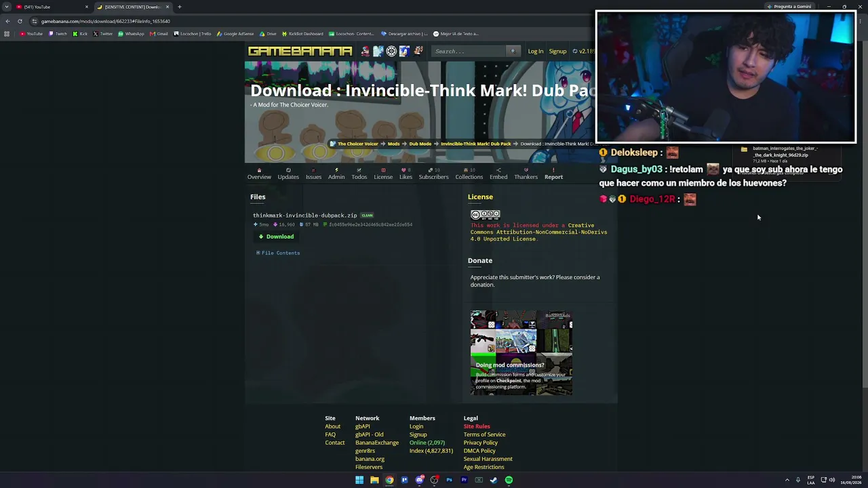Download thinkmark-invincible-dubpack.zip

(x=276, y=237)
